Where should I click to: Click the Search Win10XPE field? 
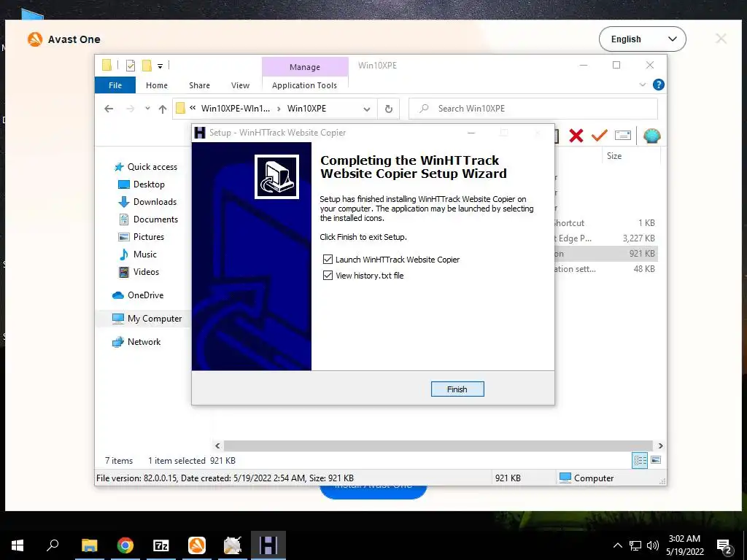coord(533,109)
